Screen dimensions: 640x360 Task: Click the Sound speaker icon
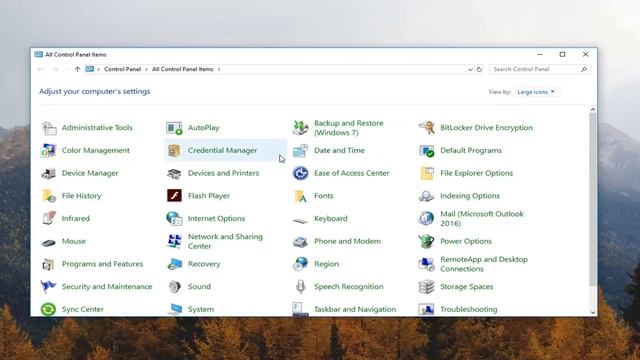click(174, 287)
